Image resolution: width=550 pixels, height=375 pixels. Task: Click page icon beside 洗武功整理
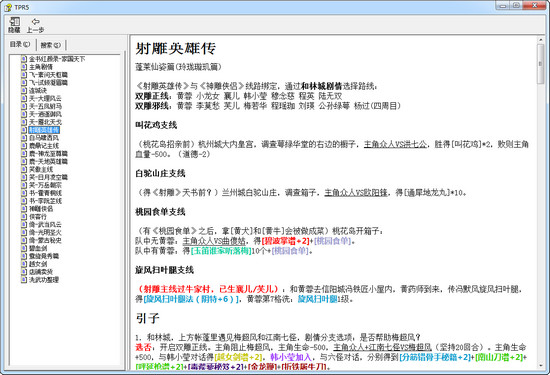click(24, 280)
